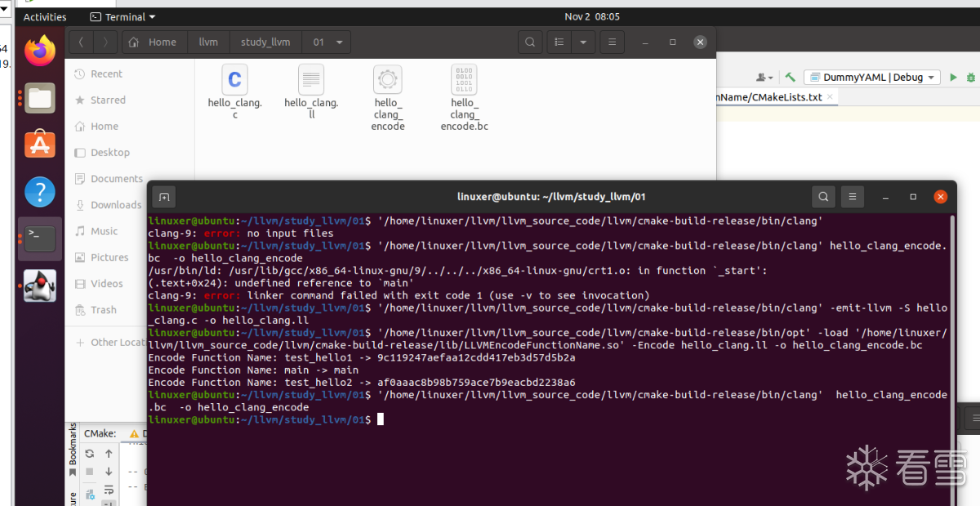
Task: Click the green hammer Build icon
Action: pyautogui.click(x=790, y=77)
